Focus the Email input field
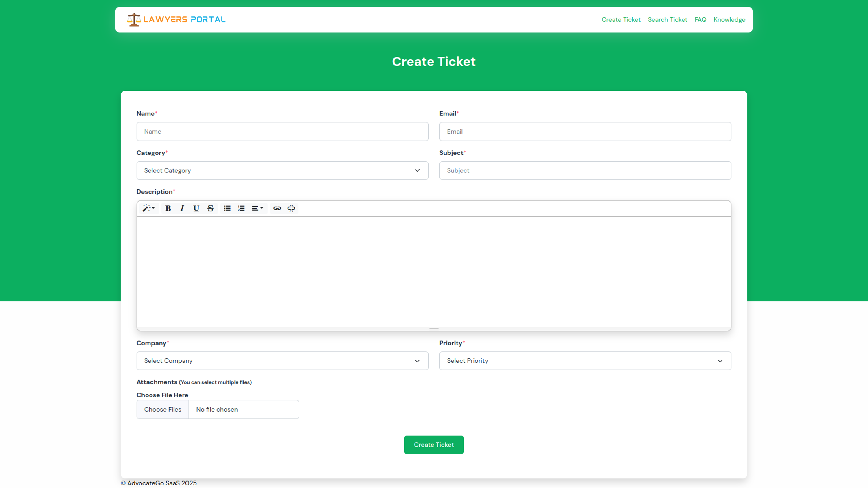Image resolution: width=868 pixels, height=488 pixels. 585,132
